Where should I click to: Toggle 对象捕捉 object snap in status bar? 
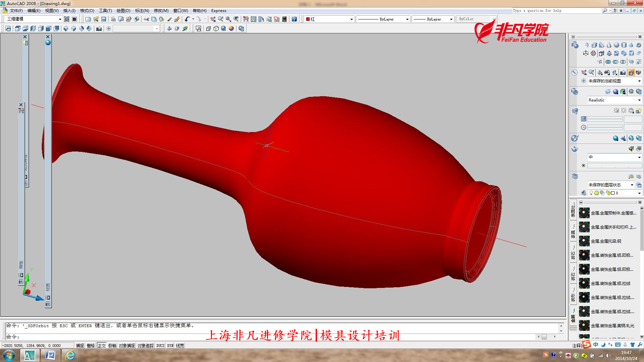click(127, 346)
